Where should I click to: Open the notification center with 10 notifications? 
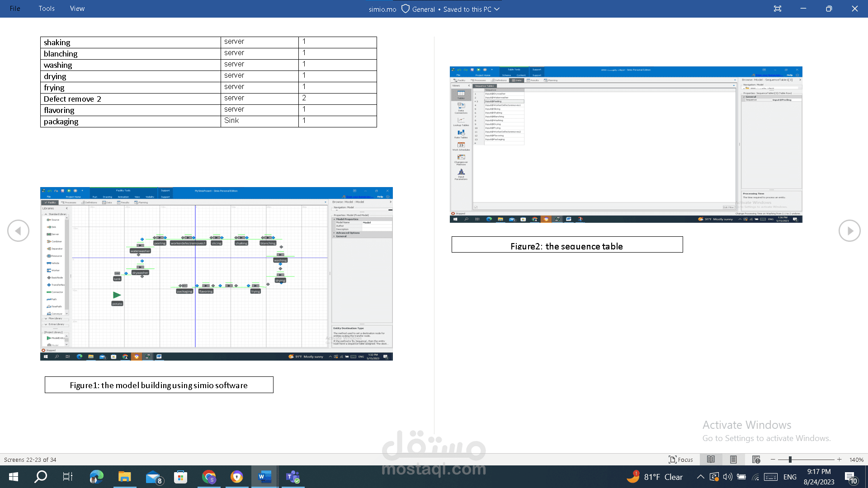(850, 478)
